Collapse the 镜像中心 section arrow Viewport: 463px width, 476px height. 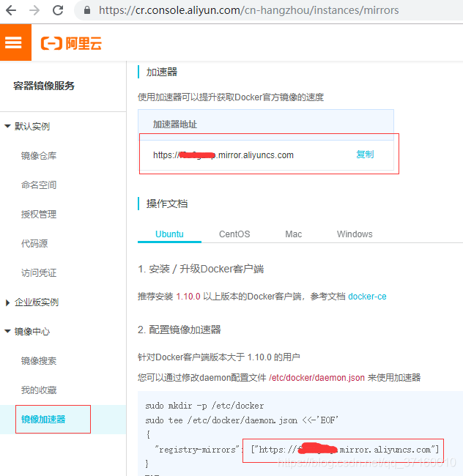(x=7, y=331)
